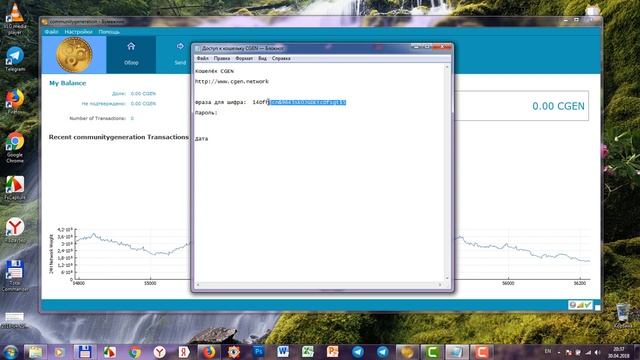Open media player taskbar icon
Viewport: 640px width, 360px height.
[x=60, y=352]
